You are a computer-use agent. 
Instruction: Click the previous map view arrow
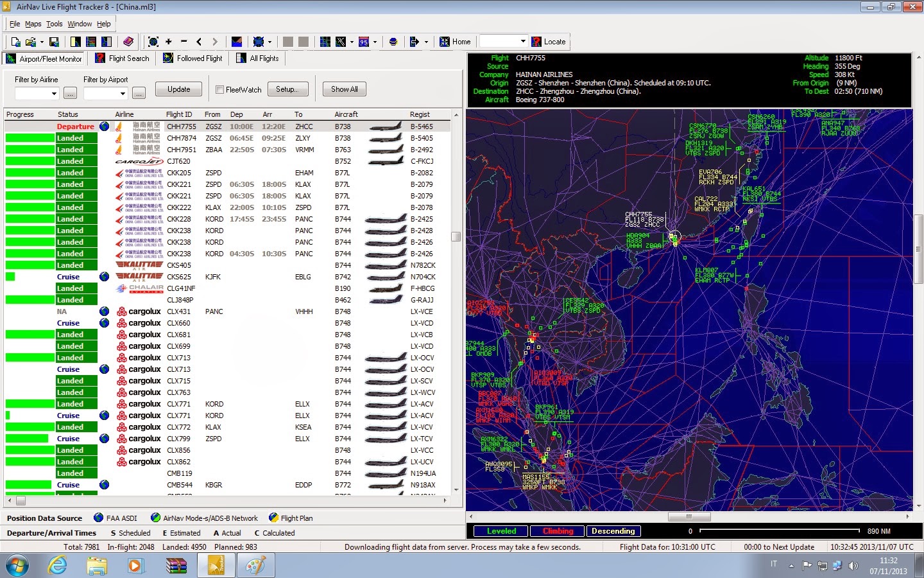(199, 42)
